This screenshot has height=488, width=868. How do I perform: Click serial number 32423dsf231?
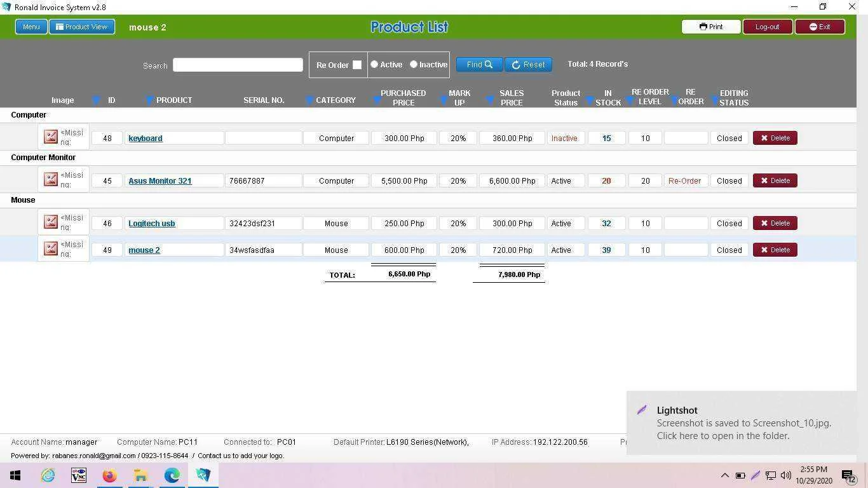point(264,223)
